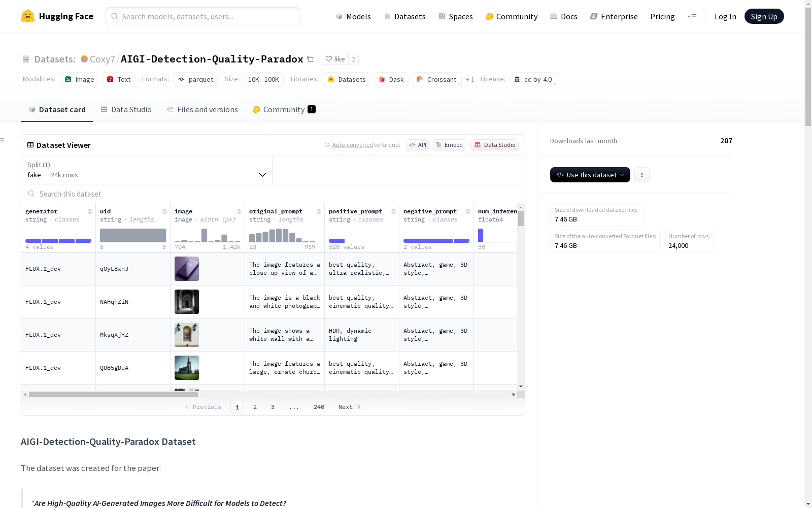Select the Text modality tag
The height and width of the screenshot is (508, 812).
pyautogui.click(x=119, y=79)
